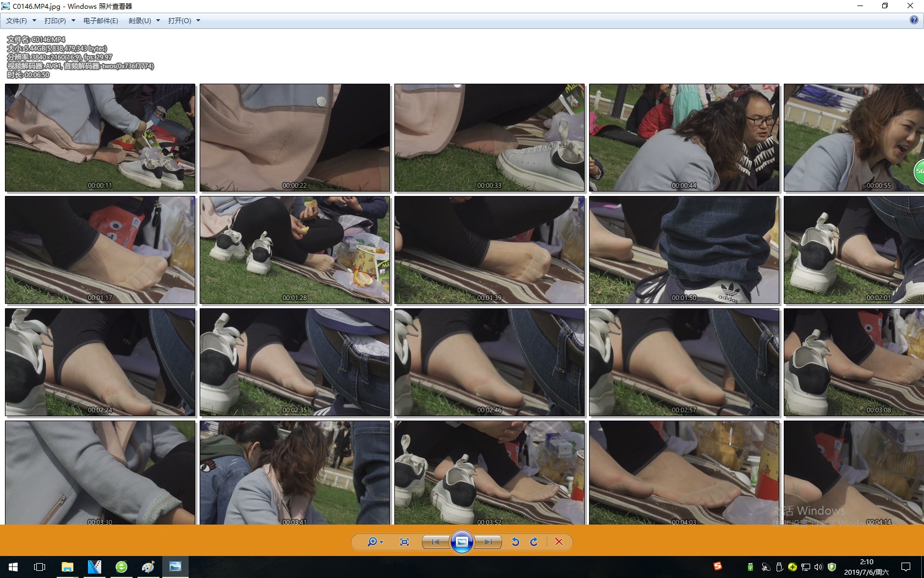
Task: Rotate image counterclockwise
Action: coord(515,542)
